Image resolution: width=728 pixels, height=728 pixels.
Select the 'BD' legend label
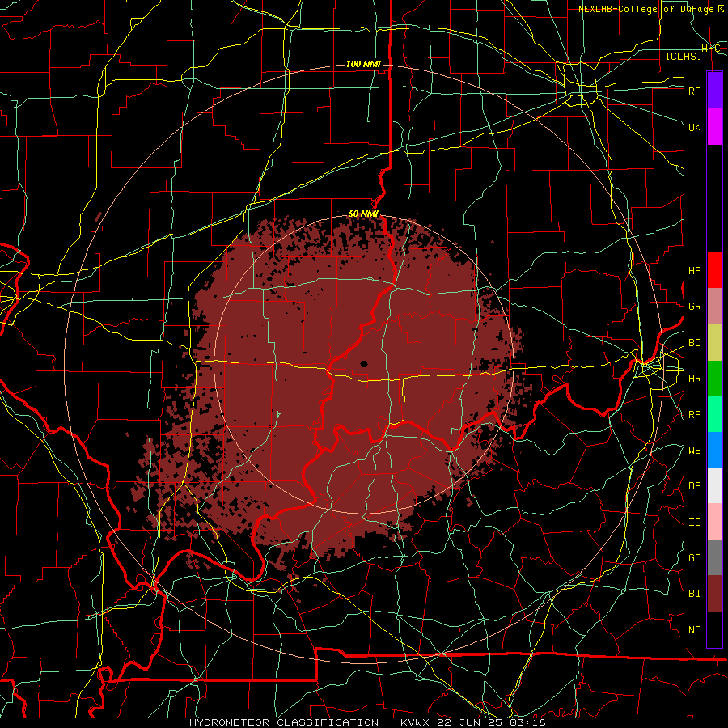click(x=694, y=343)
